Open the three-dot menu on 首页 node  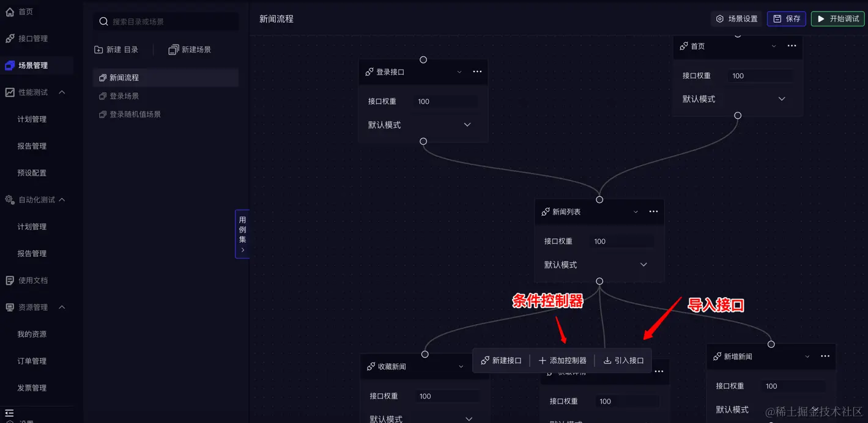[792, 46]
